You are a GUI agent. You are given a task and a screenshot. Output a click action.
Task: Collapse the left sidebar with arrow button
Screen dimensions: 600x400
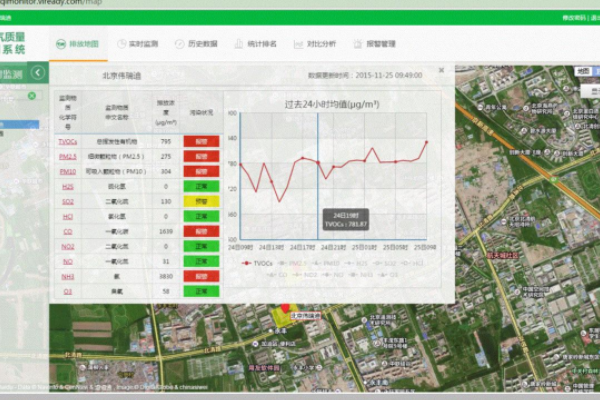pos(37,73)
